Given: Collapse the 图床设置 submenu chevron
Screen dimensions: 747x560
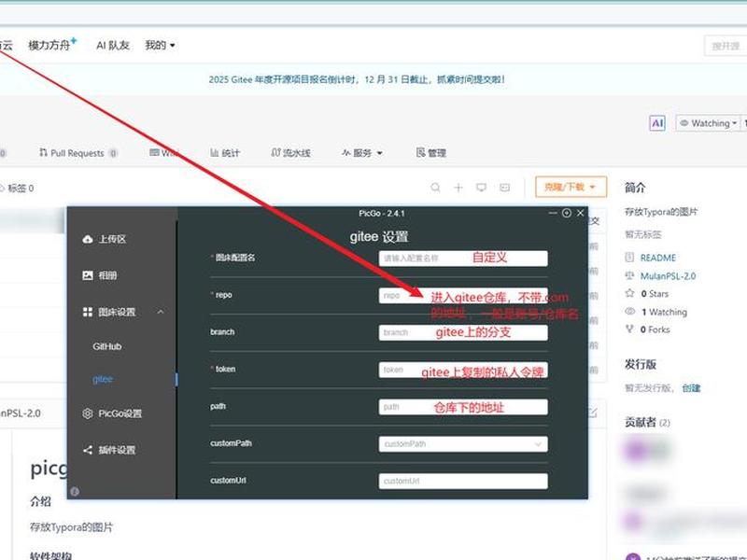Looking at the screenshot, I should pos(161,312).
